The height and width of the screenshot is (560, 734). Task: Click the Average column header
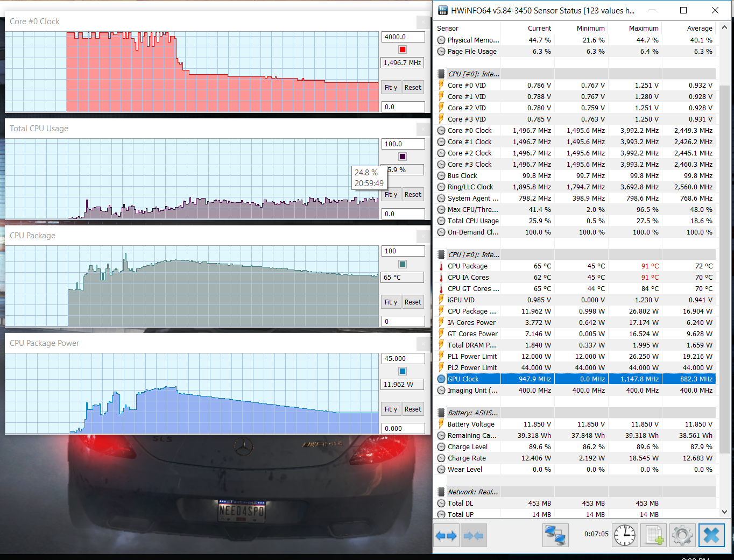coord(699,29)
